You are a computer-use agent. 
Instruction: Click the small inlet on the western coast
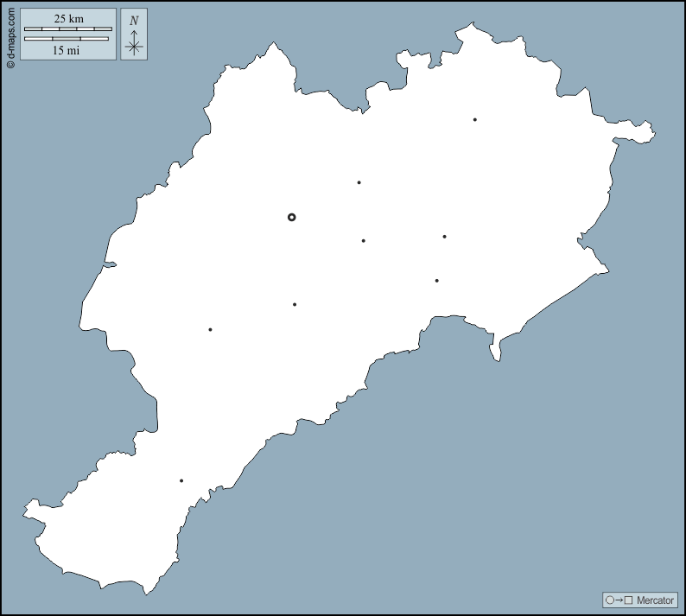[x=110, y=265]
